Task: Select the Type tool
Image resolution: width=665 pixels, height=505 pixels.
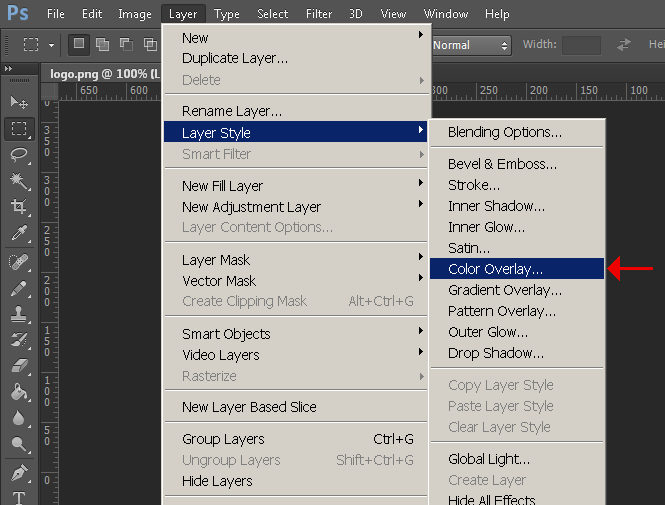Action: (x=19, y=497)
